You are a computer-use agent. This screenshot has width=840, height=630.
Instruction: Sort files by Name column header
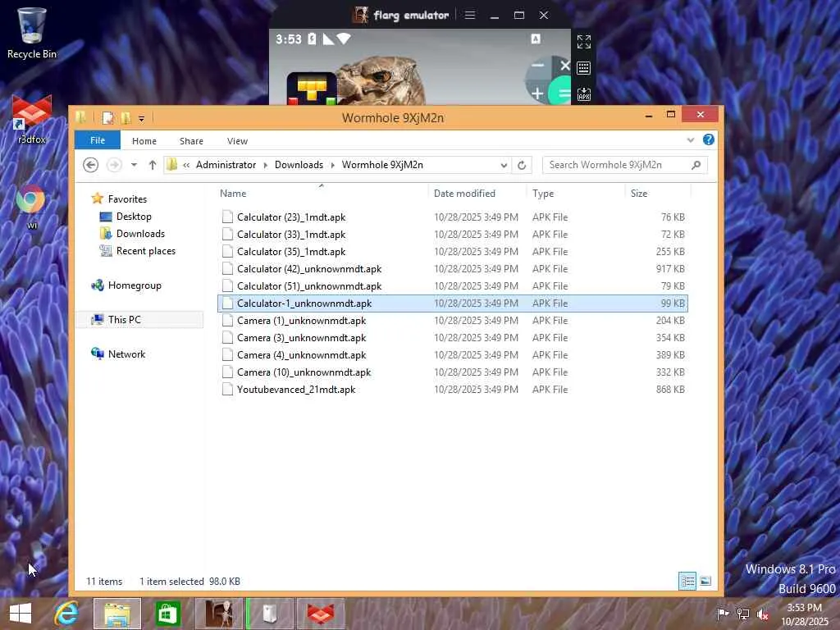tap(322, 194)
